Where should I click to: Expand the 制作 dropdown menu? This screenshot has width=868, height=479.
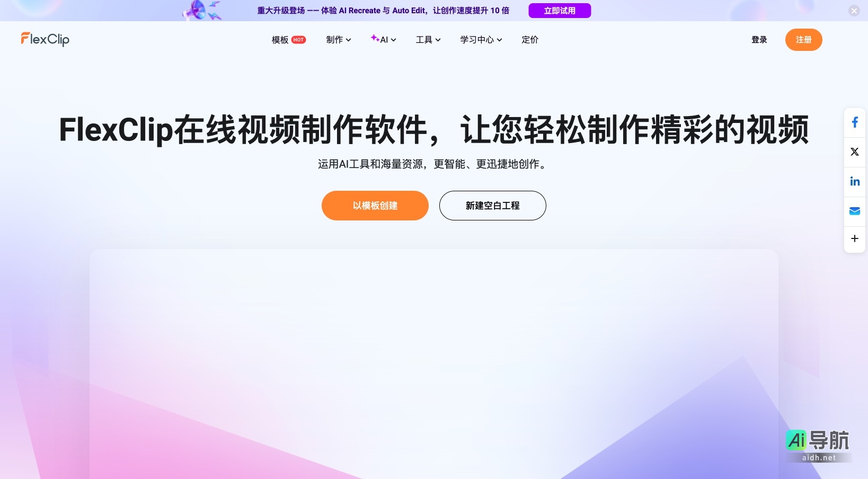point(339,40)
